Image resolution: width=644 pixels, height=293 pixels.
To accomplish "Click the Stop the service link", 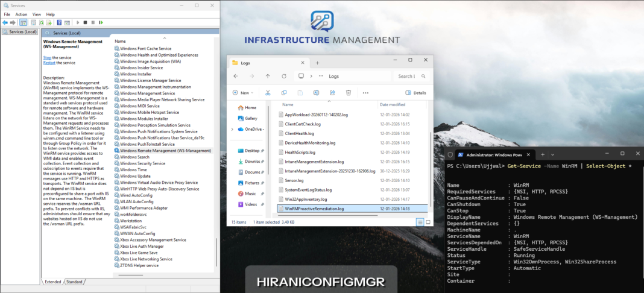I will click(47, 57).
